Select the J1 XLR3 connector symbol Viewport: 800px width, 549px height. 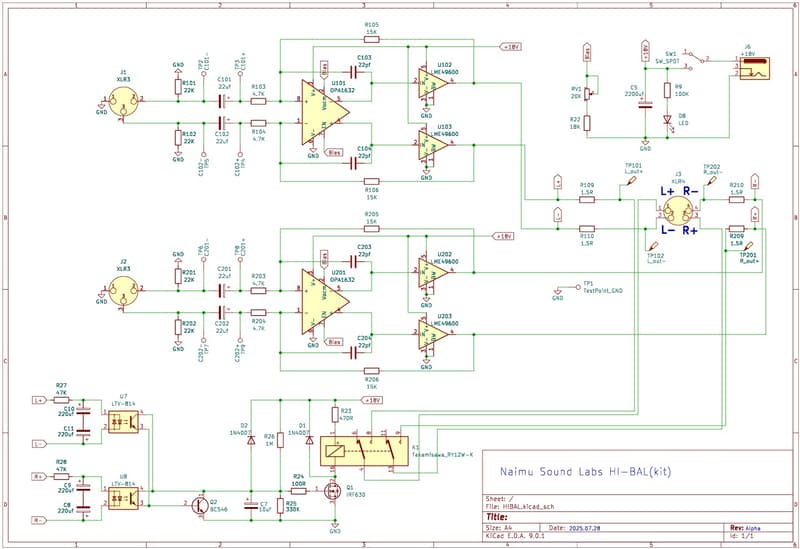pos(122,99)
